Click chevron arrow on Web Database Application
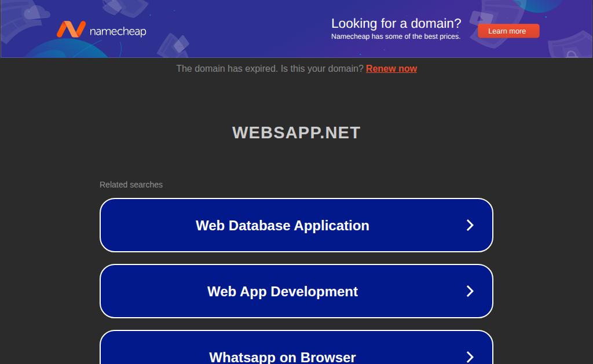 point(470,225)
